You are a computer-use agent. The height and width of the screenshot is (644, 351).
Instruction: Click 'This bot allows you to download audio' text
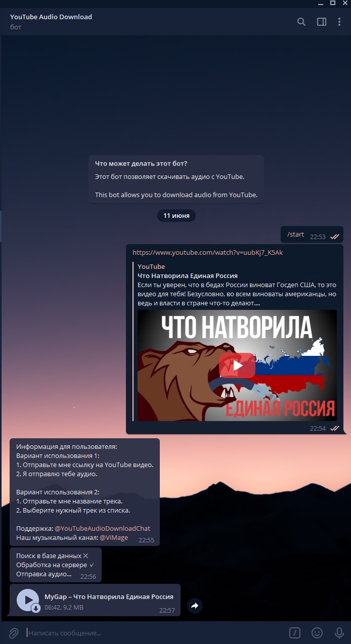[x=177, y=195]
